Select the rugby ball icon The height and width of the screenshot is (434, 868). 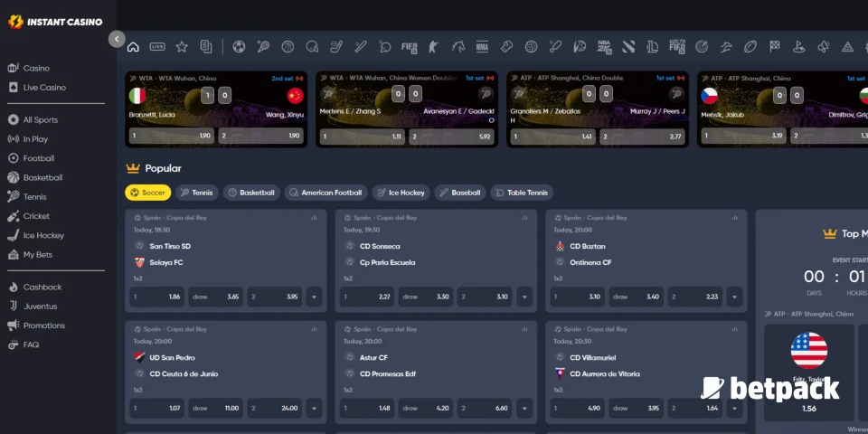click(750, 47)
